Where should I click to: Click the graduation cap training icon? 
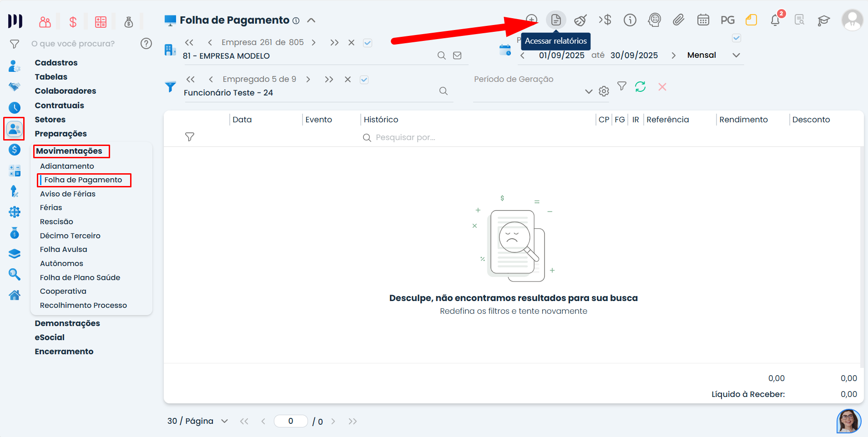(x=823, y=20)
